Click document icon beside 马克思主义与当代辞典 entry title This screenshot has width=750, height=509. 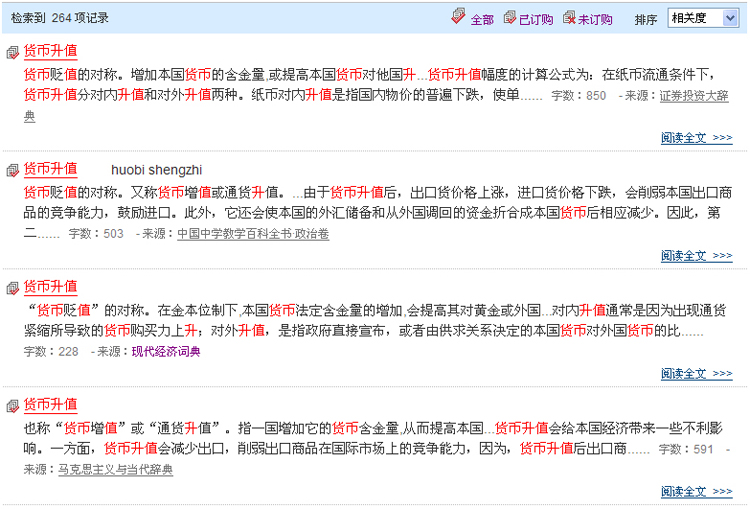pos(12,406)
